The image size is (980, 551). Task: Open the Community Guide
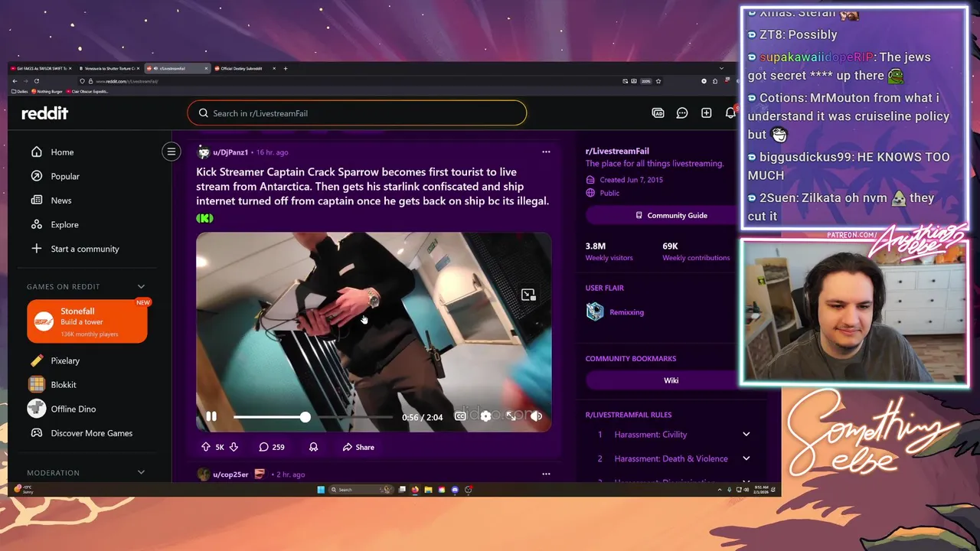click(x=671, y=215)
